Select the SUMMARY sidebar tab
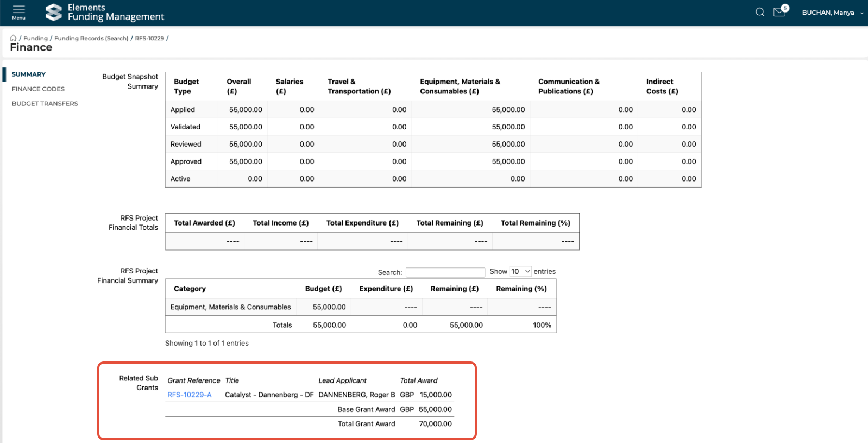The height and width of the screenshot is (443, 868). pyautogui.click(x=29, y=74)
